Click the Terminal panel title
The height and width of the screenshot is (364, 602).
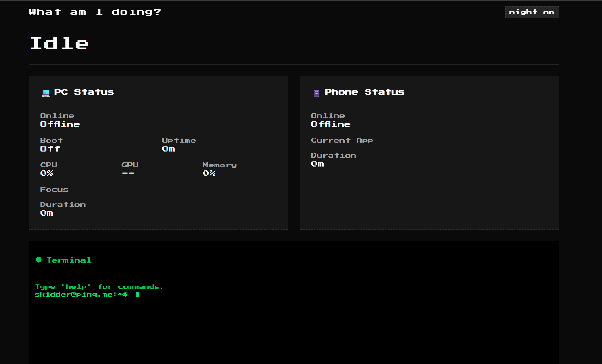[x=69, y=260]
